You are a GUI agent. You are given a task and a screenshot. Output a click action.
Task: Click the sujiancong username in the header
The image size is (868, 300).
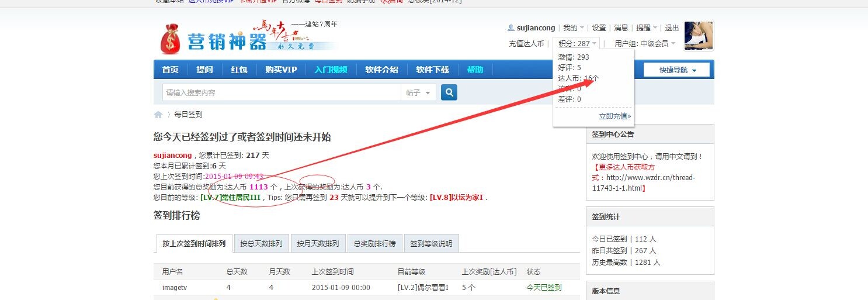(536, 28)
